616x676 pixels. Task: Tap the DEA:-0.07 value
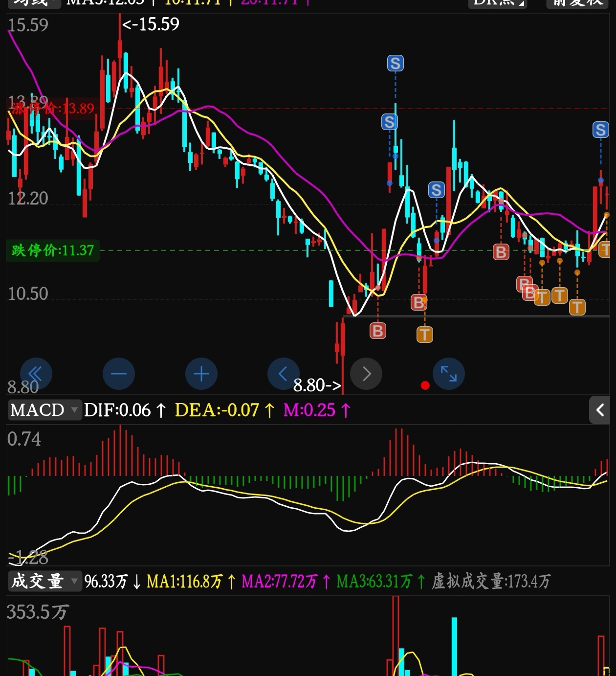click(217, 410)
